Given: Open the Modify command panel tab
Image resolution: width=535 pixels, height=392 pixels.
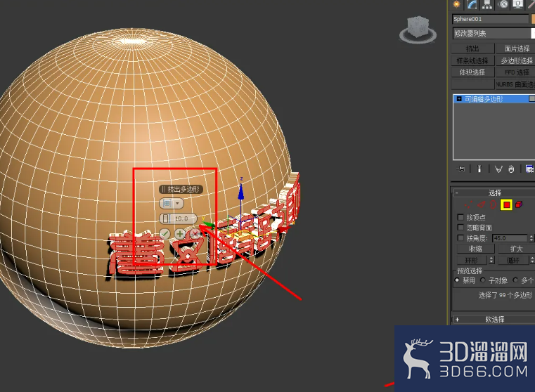Looking at the screenshot, I should tap(472, 4).
